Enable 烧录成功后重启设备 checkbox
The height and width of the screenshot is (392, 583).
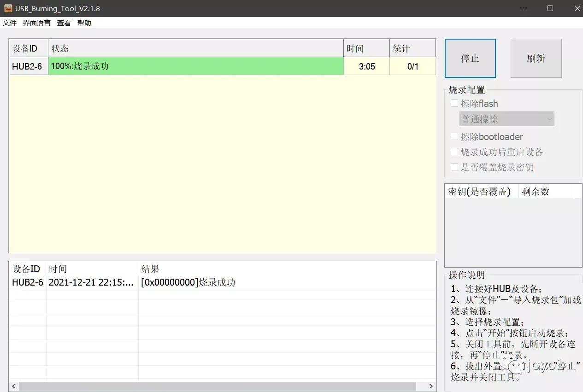tap(454, 152)
